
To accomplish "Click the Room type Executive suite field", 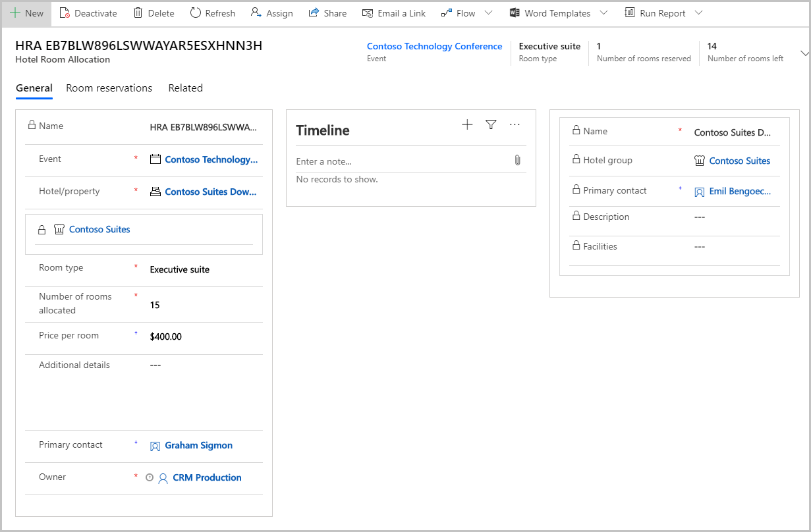I will 180,269.
